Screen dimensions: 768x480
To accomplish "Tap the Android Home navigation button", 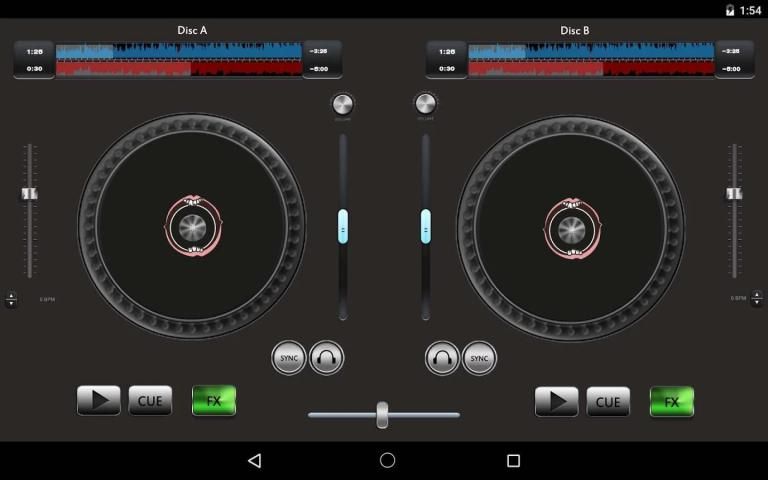I will (x=387, y=460).
